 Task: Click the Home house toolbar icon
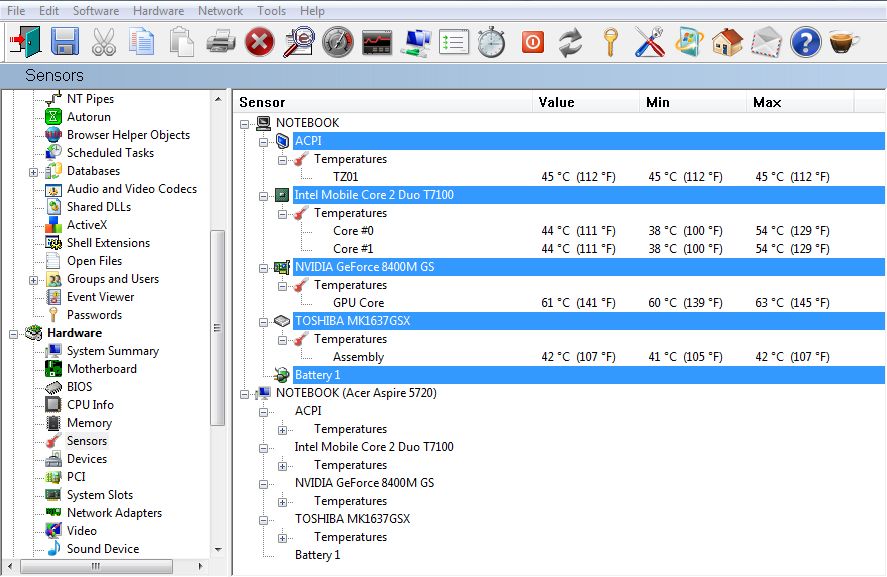pos(727,42)
